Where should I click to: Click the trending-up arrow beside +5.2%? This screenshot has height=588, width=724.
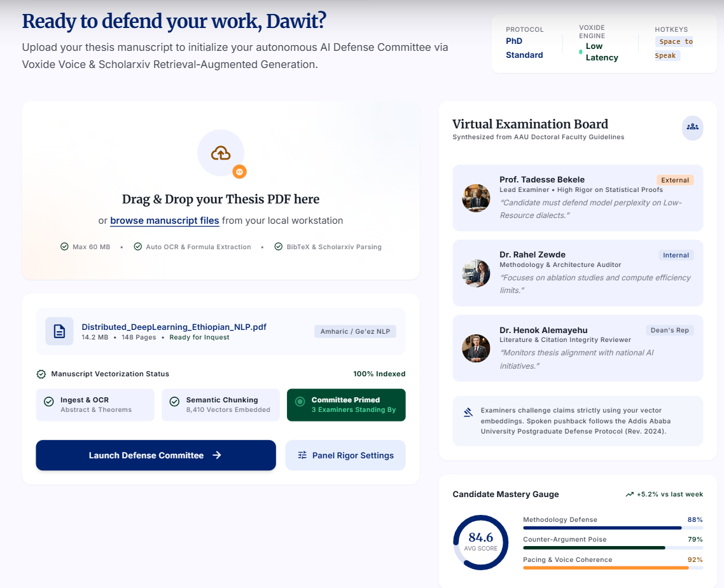(629, 495)
